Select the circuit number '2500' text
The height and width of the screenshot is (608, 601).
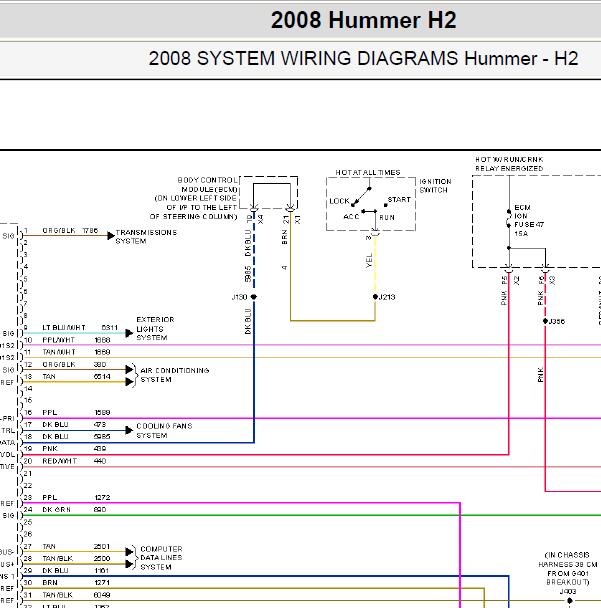pyautogui.click(x=102, y=558)
